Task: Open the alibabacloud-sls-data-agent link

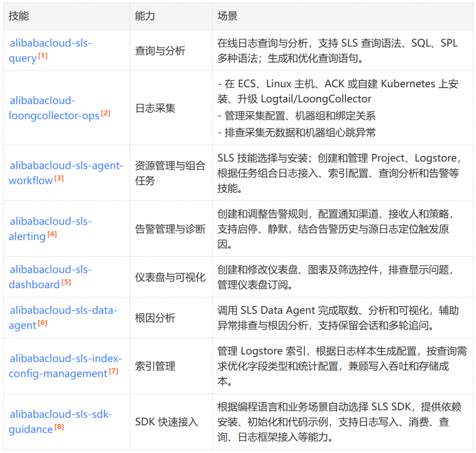Action: pyautogui.click(x=63, y=317)
